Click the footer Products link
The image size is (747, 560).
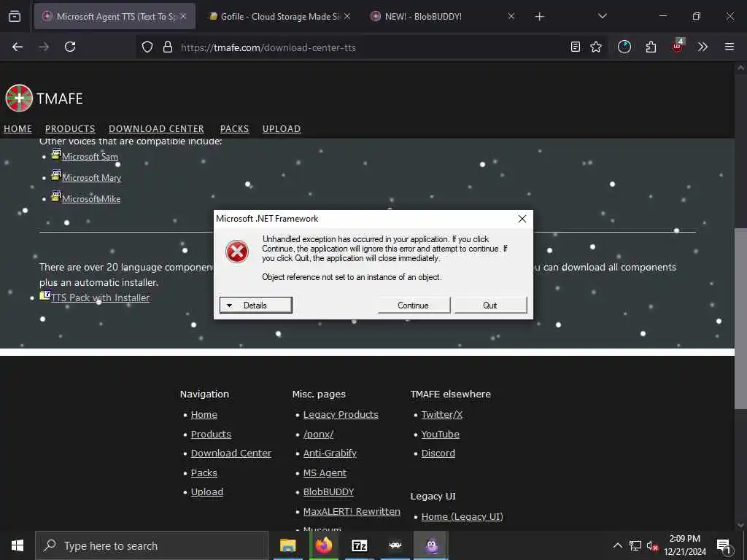click(x=211, y=435)
